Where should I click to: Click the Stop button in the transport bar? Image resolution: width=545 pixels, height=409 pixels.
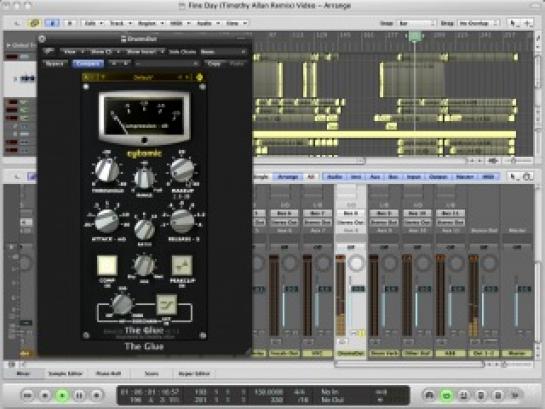pos(45,395)
